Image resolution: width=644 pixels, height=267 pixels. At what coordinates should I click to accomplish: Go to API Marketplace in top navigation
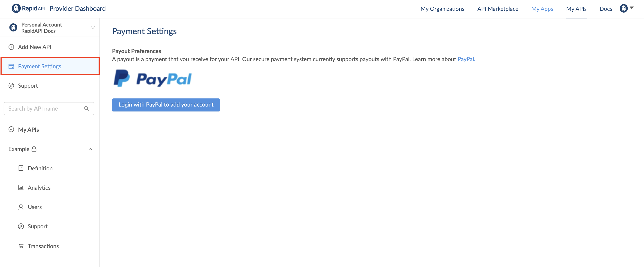click(498, 9)
